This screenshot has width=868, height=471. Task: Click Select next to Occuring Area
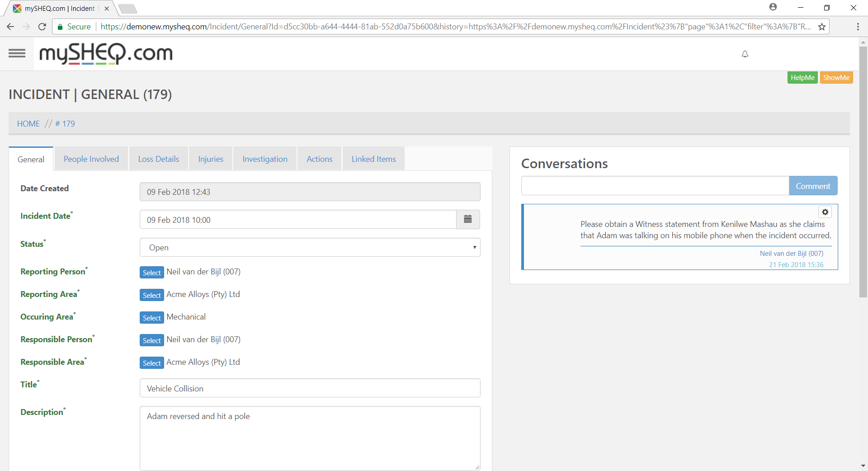151,318
